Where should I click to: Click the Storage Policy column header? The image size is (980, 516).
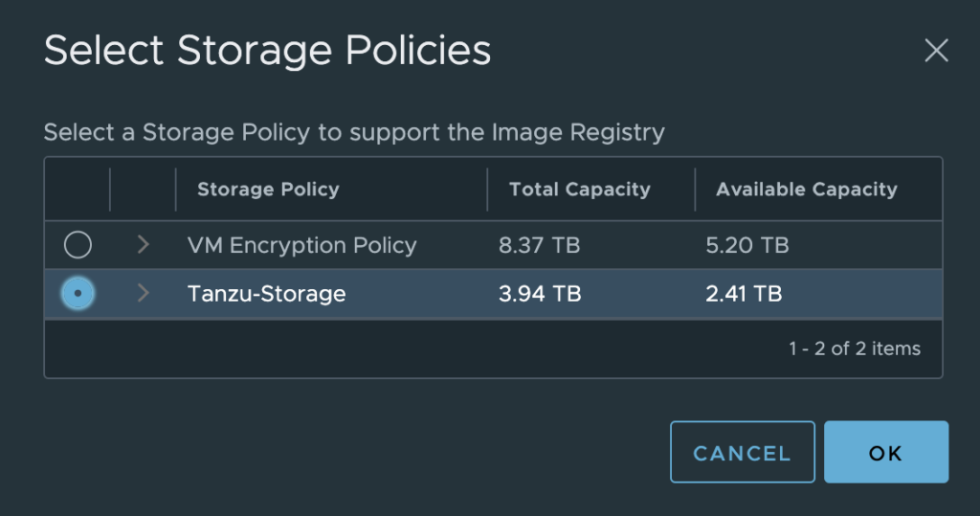[x=268, y=190]
